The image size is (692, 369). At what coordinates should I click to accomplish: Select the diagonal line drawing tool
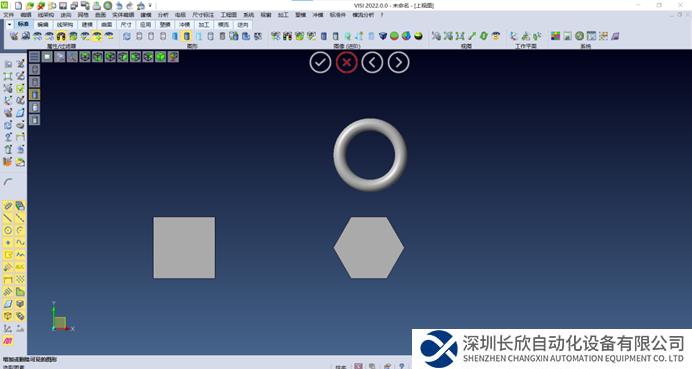[8, 218]
